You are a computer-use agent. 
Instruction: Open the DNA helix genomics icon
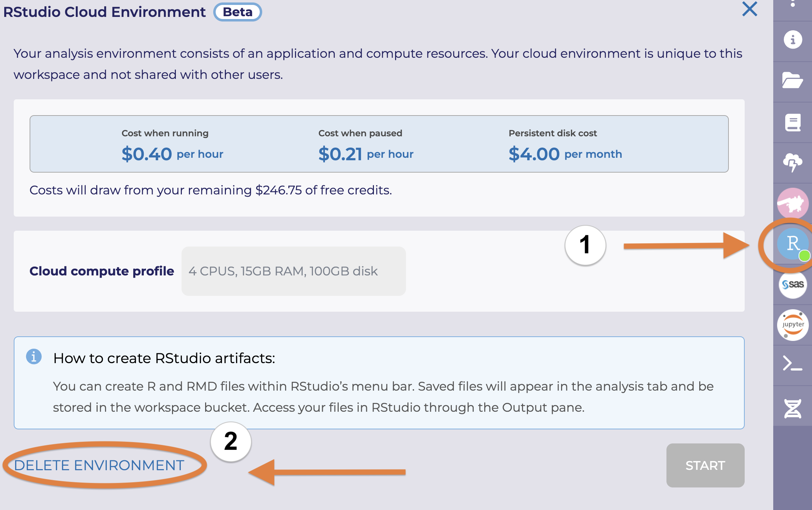pyautogui.click(x=793, y=409)
